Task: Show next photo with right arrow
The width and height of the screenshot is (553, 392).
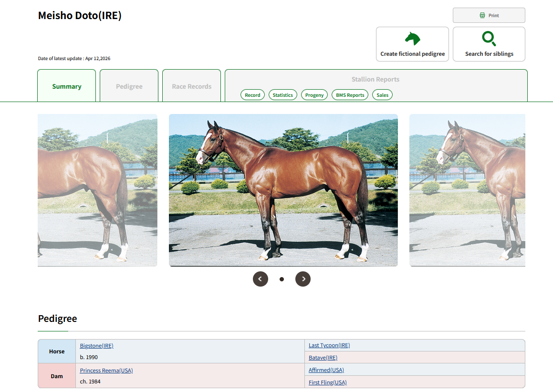Action: pos(303,279)
